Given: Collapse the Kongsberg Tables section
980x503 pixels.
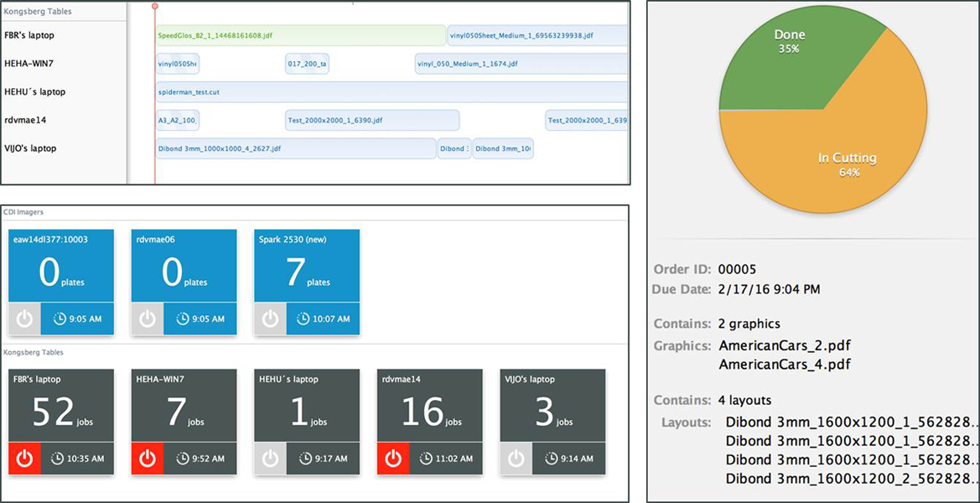Looking at the screenshot, I should [32, 352].
